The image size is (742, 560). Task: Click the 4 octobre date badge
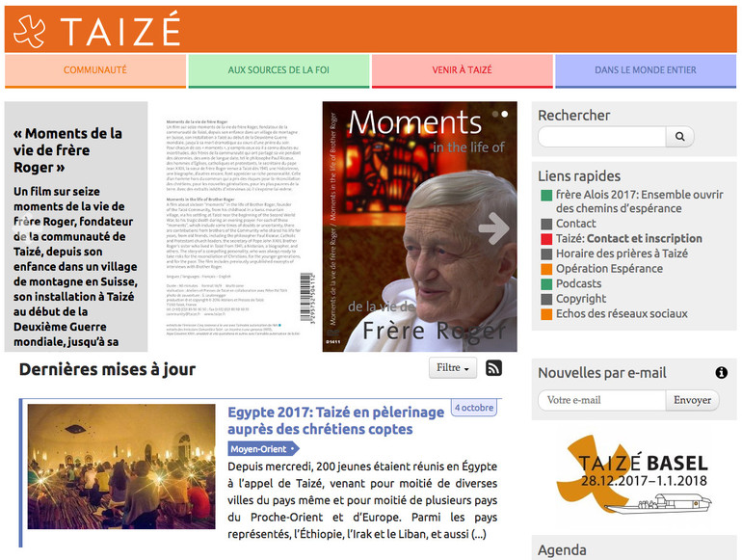point(474,408)
